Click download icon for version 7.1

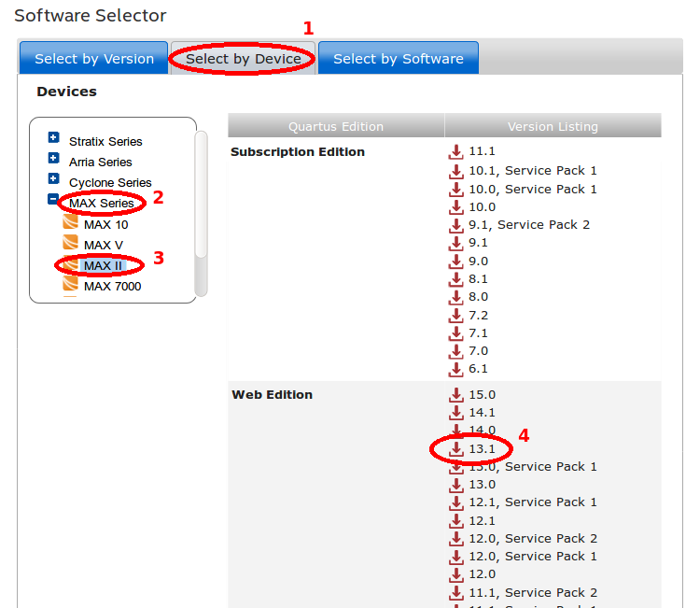tap(455, 333)
